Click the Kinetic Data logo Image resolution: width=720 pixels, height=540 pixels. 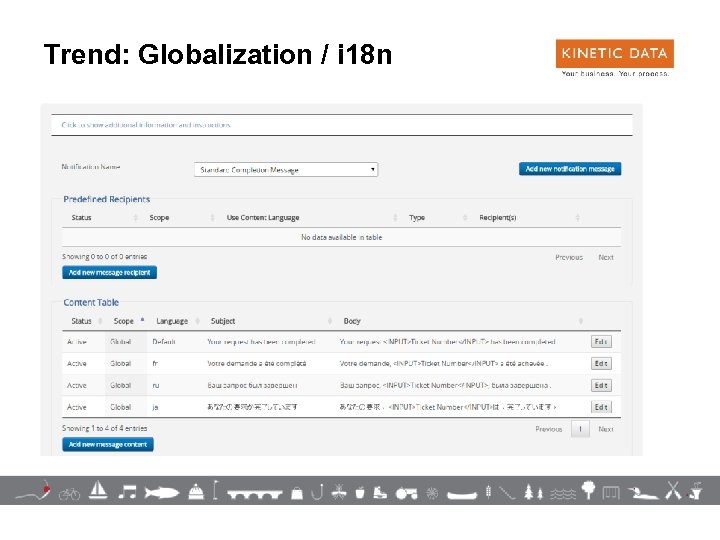click(x=614, y=58)
